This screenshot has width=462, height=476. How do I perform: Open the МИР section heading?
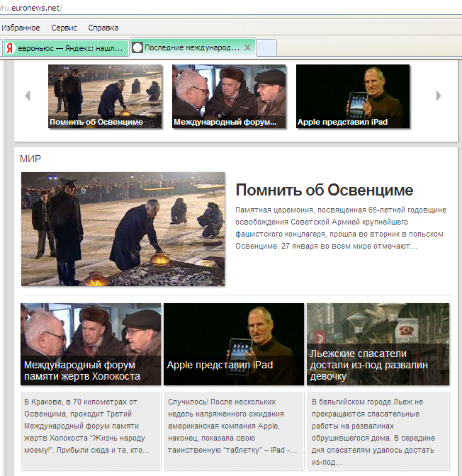30,159
